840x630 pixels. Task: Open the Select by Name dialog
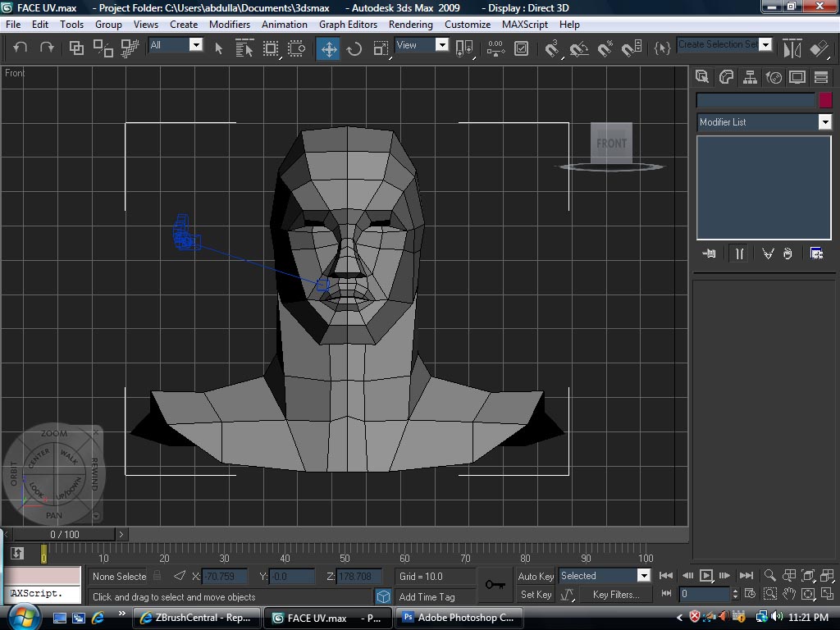[x=244, y=48]
